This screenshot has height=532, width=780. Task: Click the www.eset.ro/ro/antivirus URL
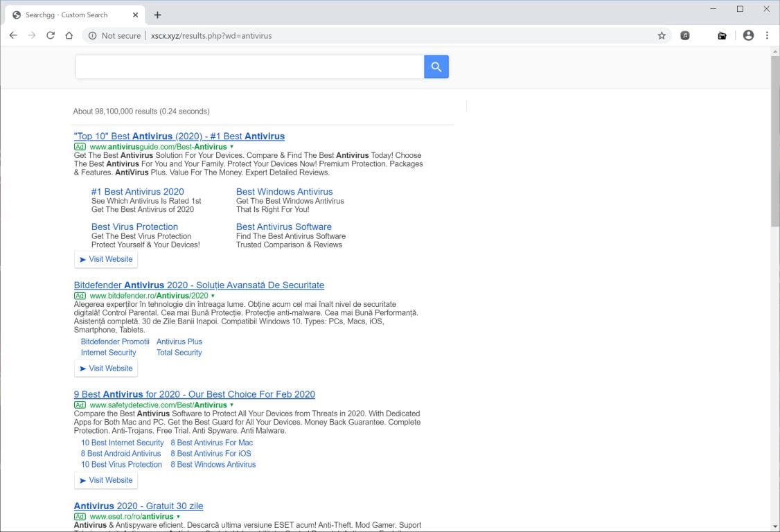[132, 517]
